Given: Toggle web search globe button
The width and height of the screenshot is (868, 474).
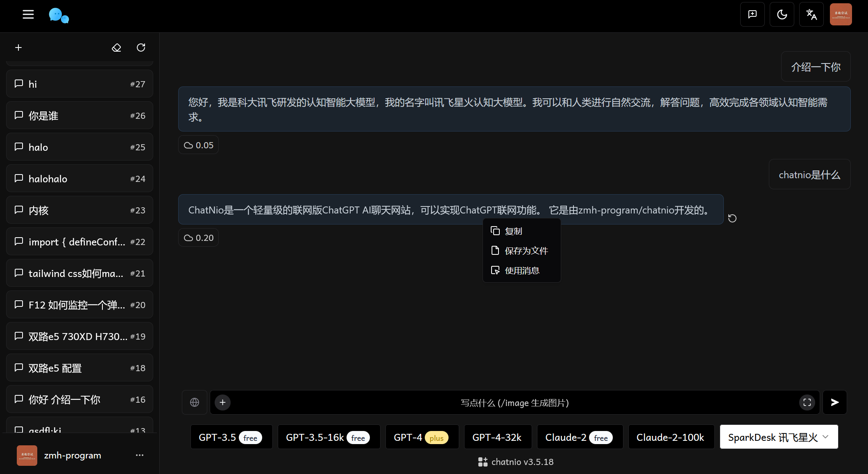Looking at the screenshot, I should pos(195,402).
